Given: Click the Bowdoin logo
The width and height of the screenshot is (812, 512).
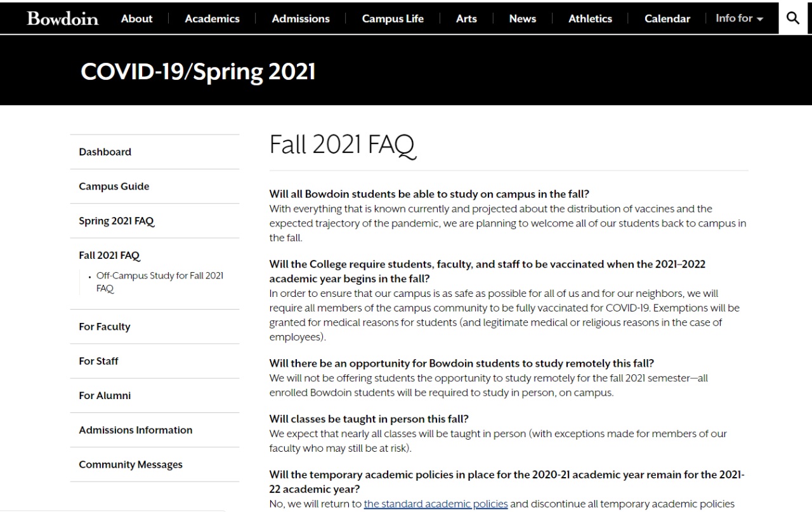Looking at the screenshot, I should tap(63, 18).
